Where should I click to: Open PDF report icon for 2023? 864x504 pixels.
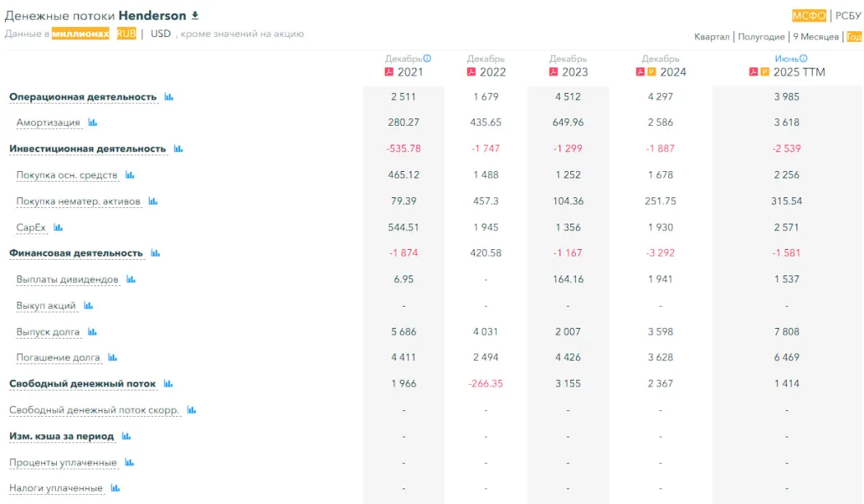tap(554, 72)
